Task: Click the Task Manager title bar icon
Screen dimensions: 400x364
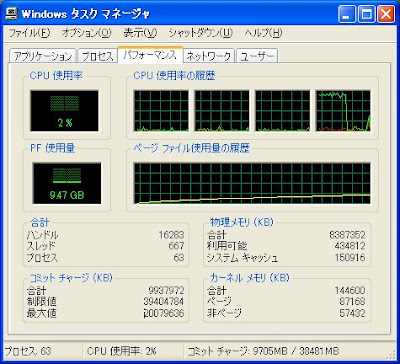Action: coord(12,13)
